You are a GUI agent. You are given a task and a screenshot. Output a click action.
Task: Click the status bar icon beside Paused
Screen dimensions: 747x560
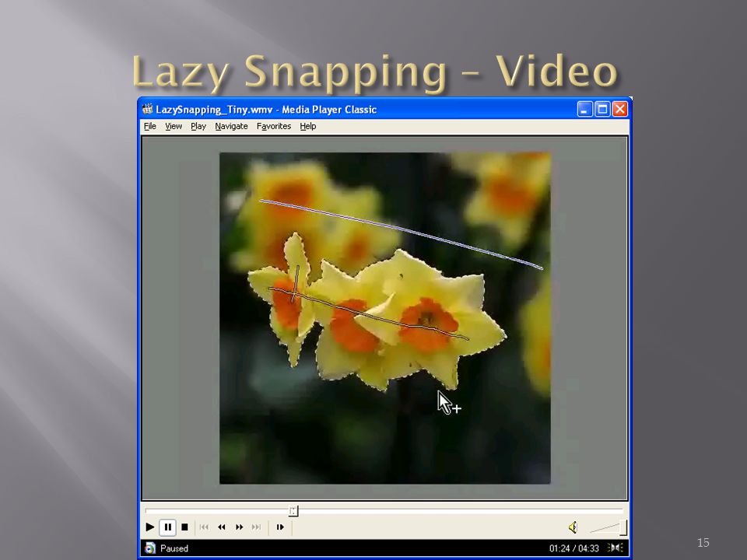tap(150, 548)
